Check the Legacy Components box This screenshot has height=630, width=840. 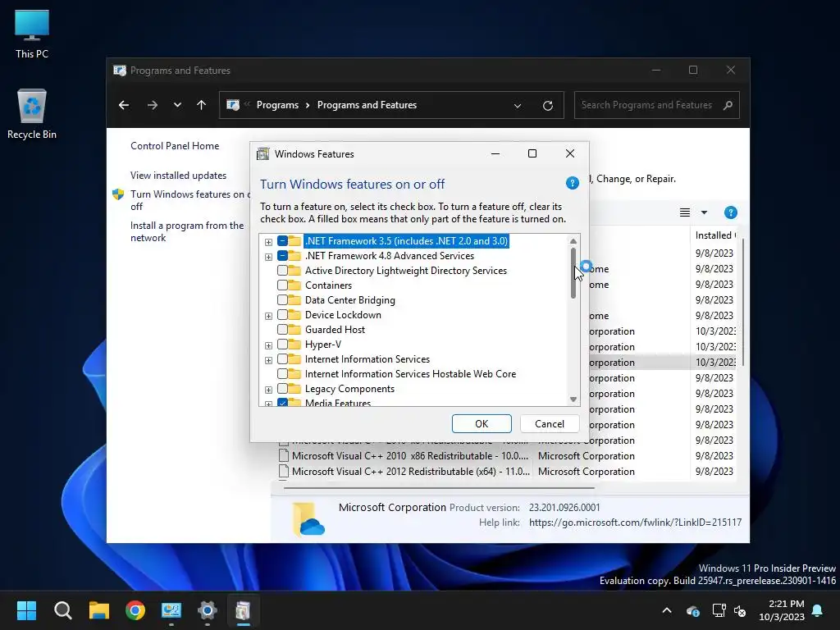(x=282, y=388)
